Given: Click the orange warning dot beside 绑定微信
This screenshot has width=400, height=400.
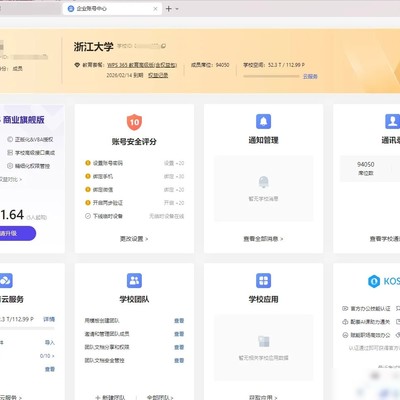Looking at the screenshot, I should (88, 189).
